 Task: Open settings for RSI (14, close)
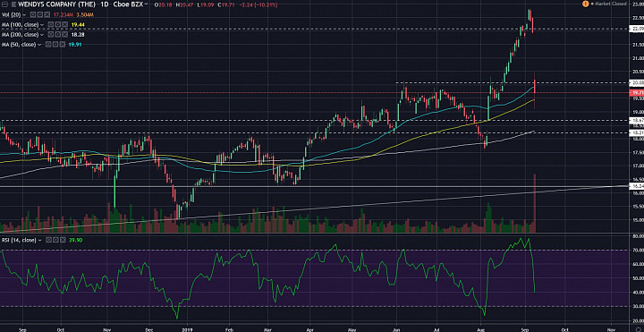[x=55, y=240]
